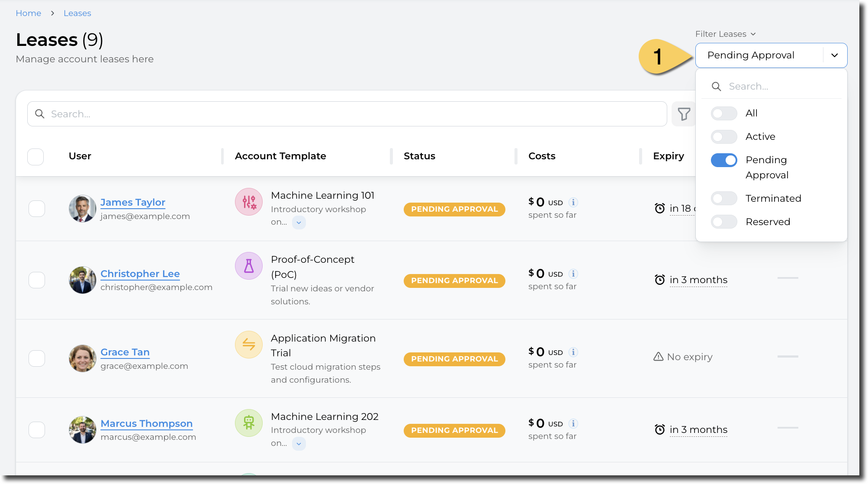Click the Proof-of-Concept flask icon
This screenshot has height=484, width=868.
click(249, 266)
